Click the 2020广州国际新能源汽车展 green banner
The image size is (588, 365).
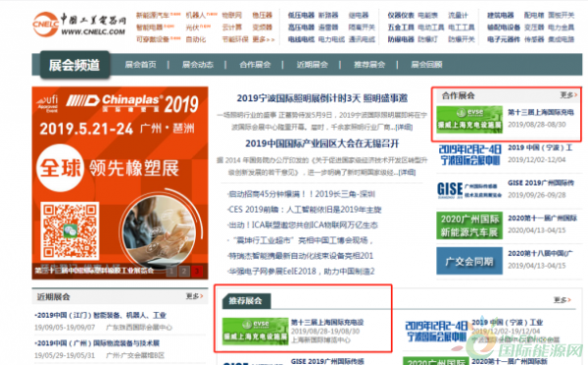[x=469, y=226]
